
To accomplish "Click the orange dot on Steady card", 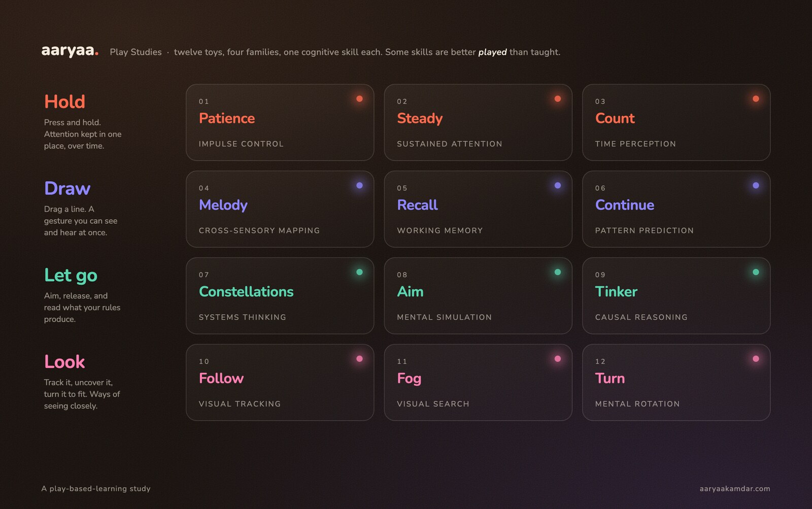I will [558, 99].
